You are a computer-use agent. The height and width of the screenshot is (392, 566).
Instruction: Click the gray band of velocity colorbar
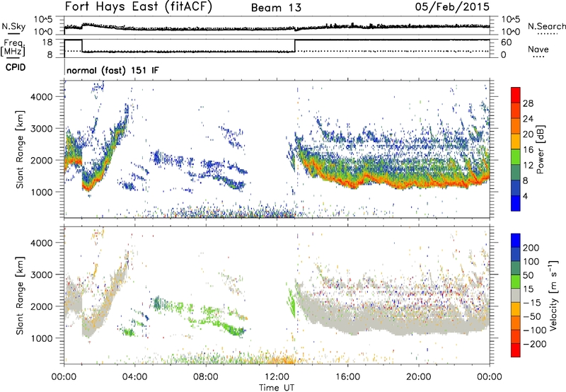click(516, 295)
